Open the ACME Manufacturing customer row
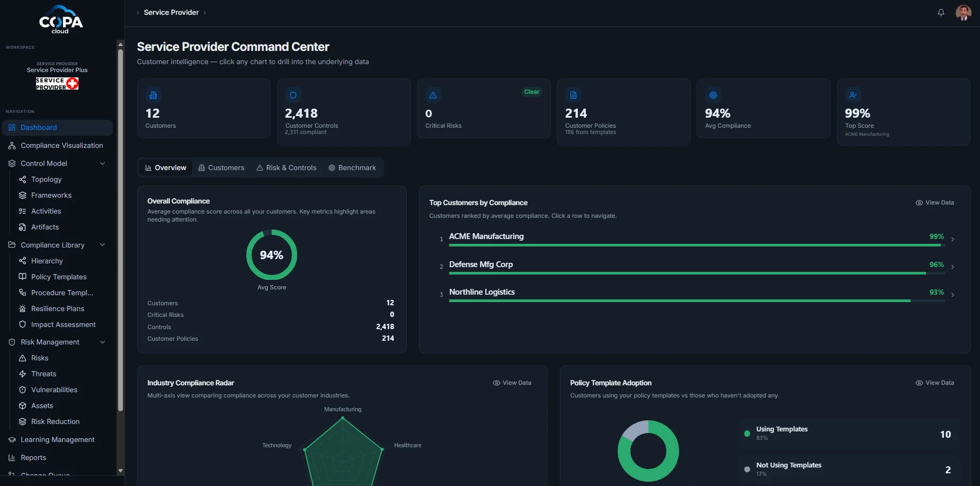Image resolution: width=980 pixels, height=486 pixels. 696,240
